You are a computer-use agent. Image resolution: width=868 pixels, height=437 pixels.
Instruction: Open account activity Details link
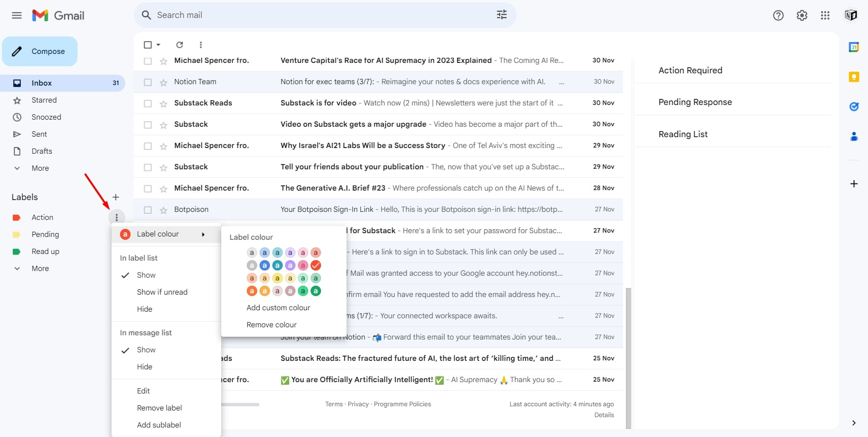pyautogui.click(x=604, y=415)
